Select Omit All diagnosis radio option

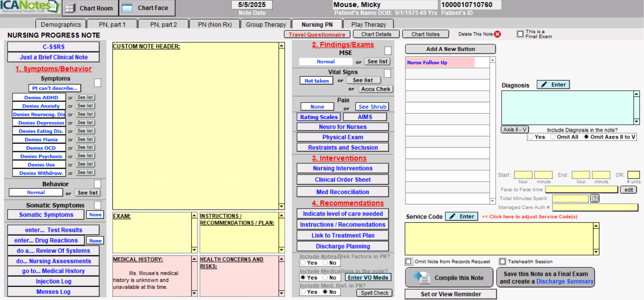point(553,137)
